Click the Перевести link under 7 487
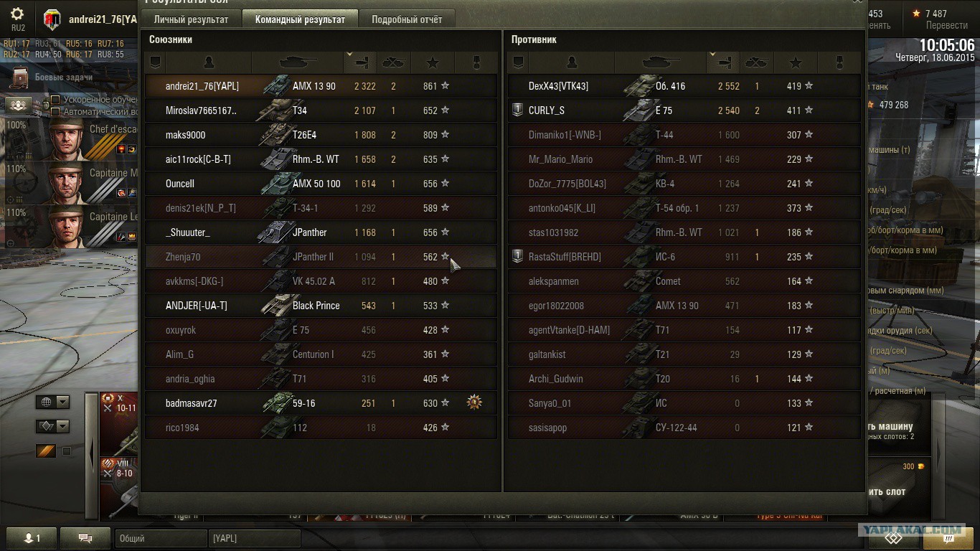This screenshot has height=551, width=980. [x=946, y=25]
